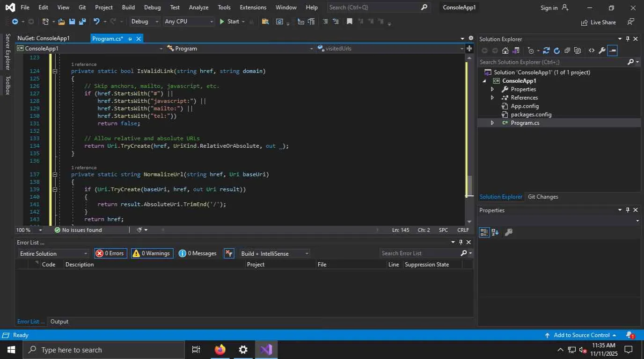Screen dimensions: 644x359
Task: Click the Live Share button
Action: [599, 22]
